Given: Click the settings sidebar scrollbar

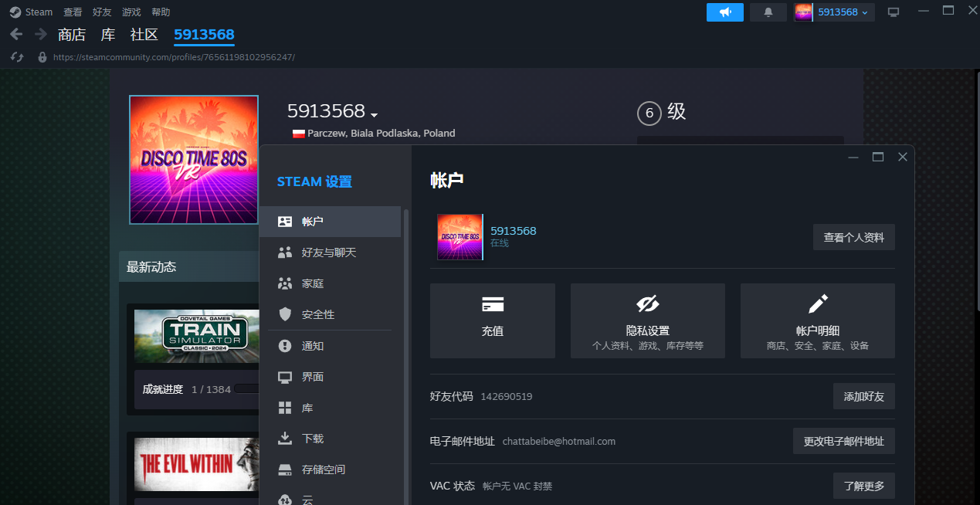Looking at the screenshot, I should click(406, 355).
